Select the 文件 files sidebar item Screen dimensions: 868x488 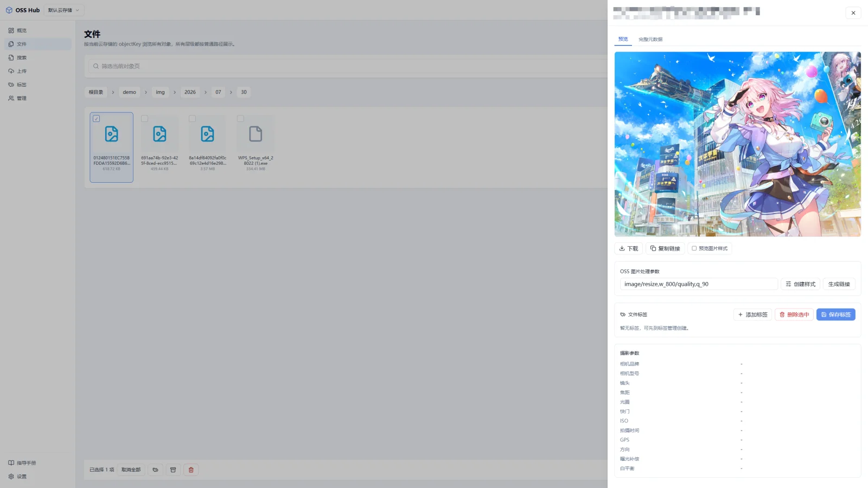[38, 44]
